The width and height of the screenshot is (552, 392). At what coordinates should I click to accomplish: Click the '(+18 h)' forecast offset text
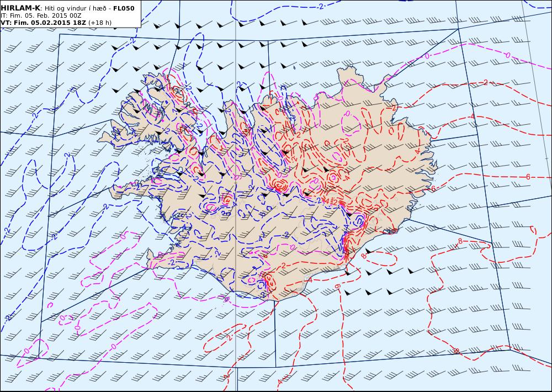99,23
